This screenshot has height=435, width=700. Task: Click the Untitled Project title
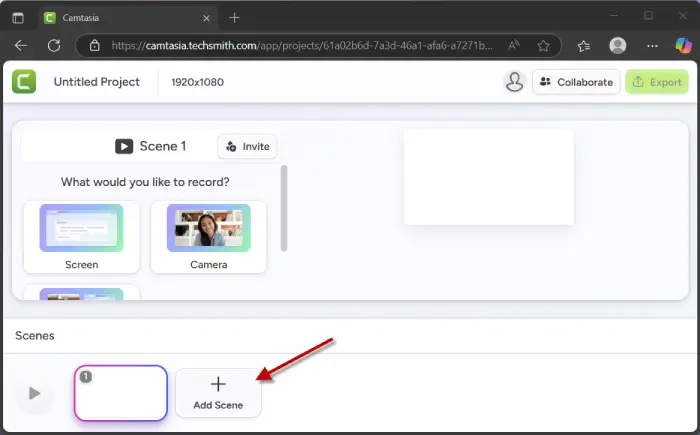[x=96, y=82]
